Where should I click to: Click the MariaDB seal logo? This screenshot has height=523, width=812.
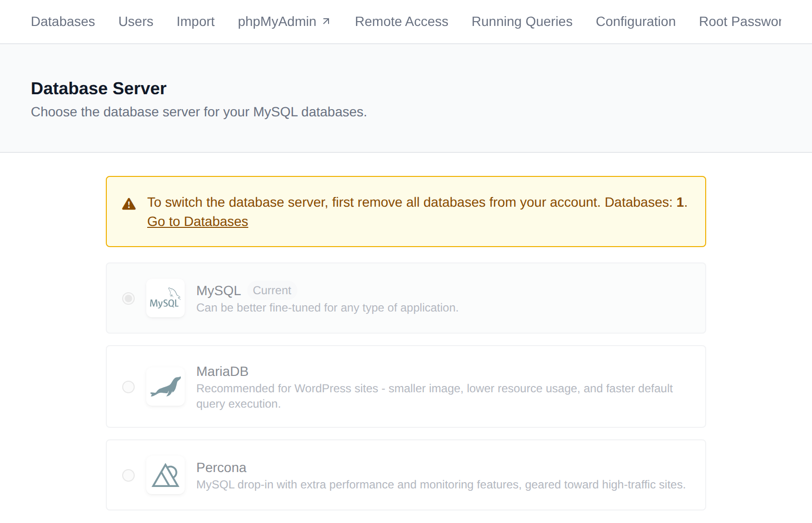pyautogui.click(x=165, y=386)
